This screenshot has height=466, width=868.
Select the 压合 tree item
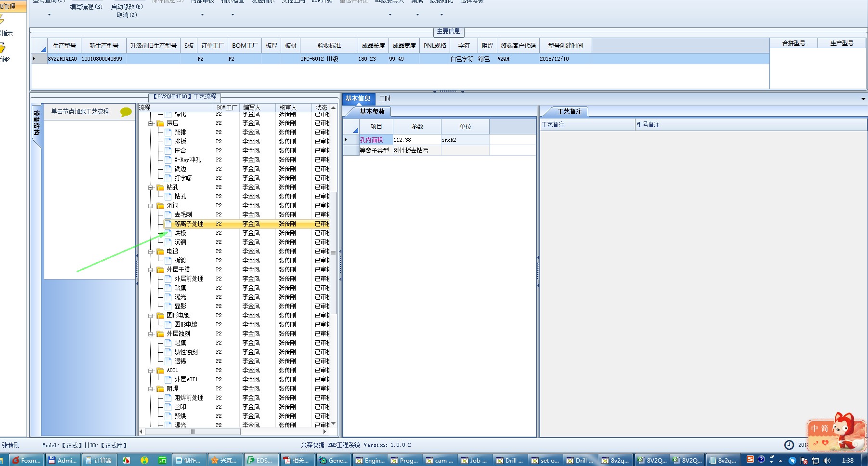(x=180, y=151)
